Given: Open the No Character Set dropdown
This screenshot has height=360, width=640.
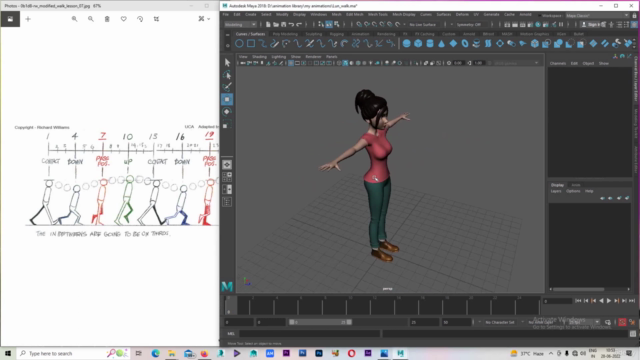Looking at the screenshot, I should (x=500, y=322).
